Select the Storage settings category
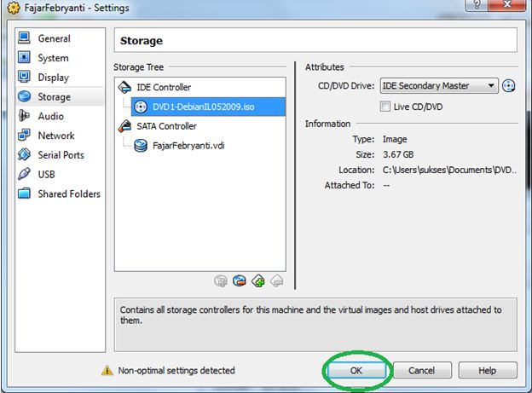The image size is (532, 393). click(x=60, y=96)
